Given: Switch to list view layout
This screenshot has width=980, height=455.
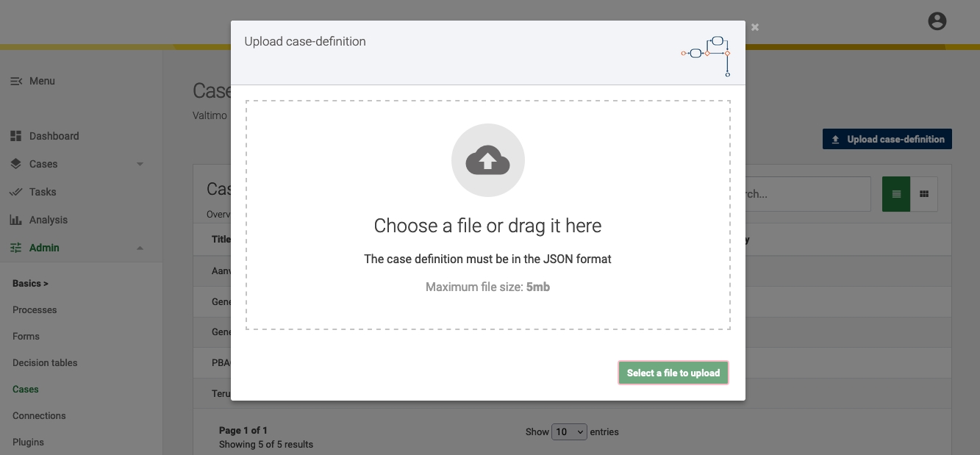Looking at the screenshot, I should click(x=895, y=194).
